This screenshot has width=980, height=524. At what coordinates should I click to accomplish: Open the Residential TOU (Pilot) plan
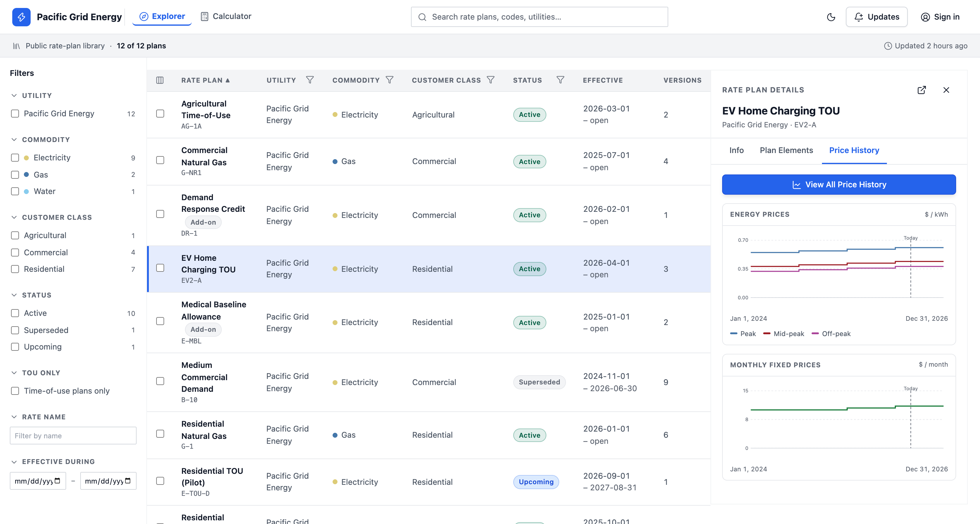click(x=212, y=477)
